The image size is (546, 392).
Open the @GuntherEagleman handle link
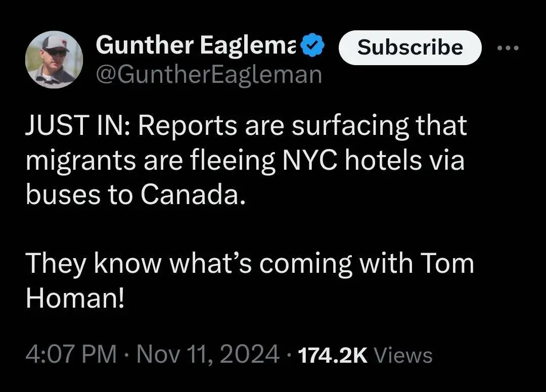208,74
